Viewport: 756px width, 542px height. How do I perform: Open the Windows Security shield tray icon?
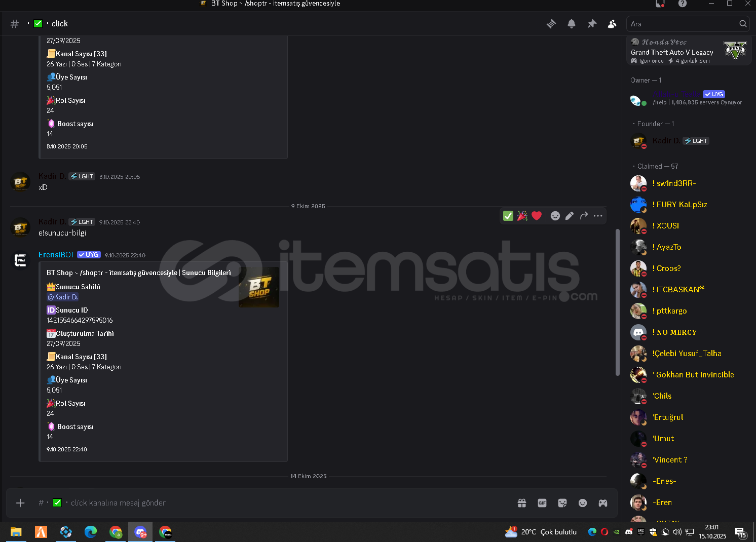coord(653,532)
